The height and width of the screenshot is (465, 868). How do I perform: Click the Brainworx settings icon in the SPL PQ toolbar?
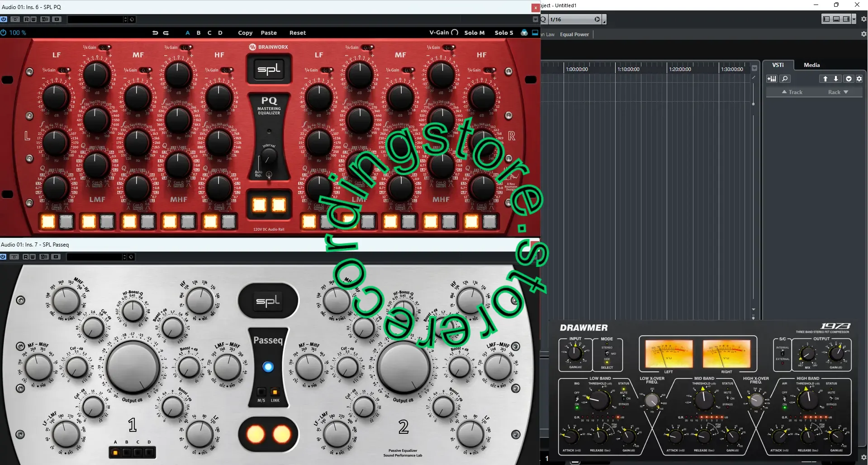[x=524, y=33]
